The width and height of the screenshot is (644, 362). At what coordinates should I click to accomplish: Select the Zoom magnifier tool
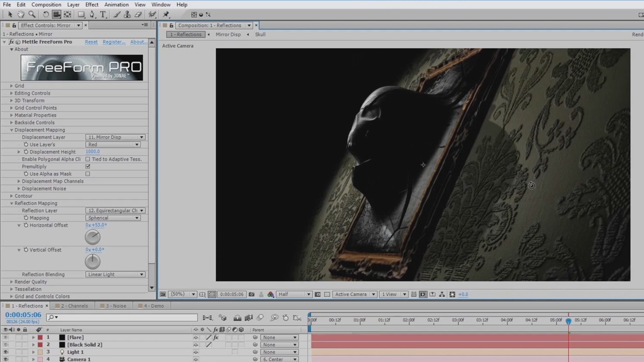point(32,15)
